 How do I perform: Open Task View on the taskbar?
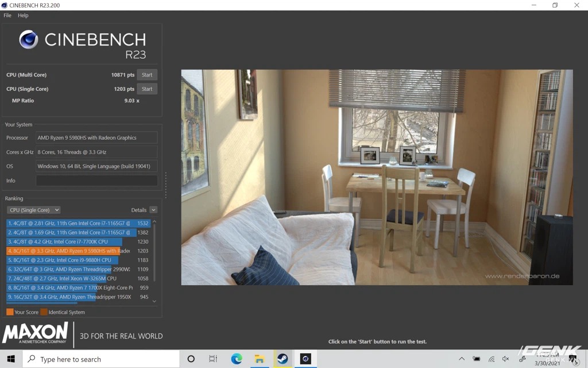213,359
